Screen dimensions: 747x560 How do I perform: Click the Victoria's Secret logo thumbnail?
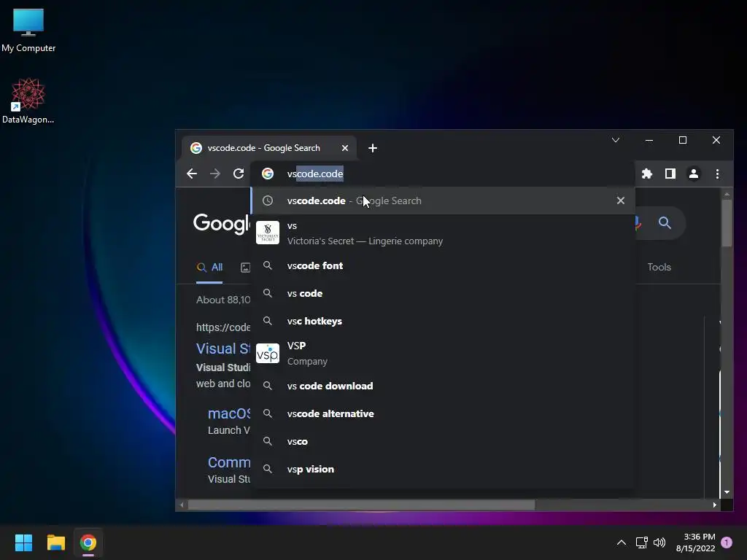[x=268, y=233]
